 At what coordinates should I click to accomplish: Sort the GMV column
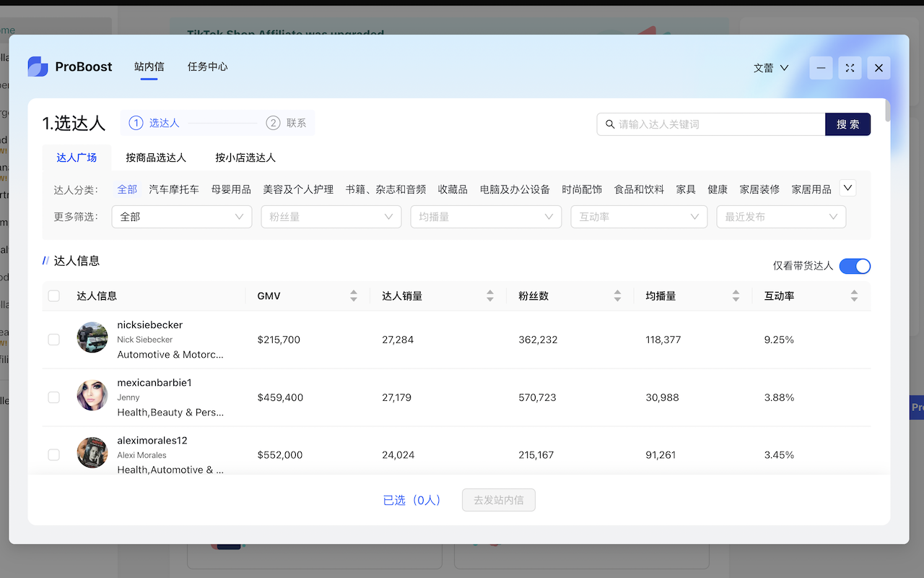coord(353,296)
